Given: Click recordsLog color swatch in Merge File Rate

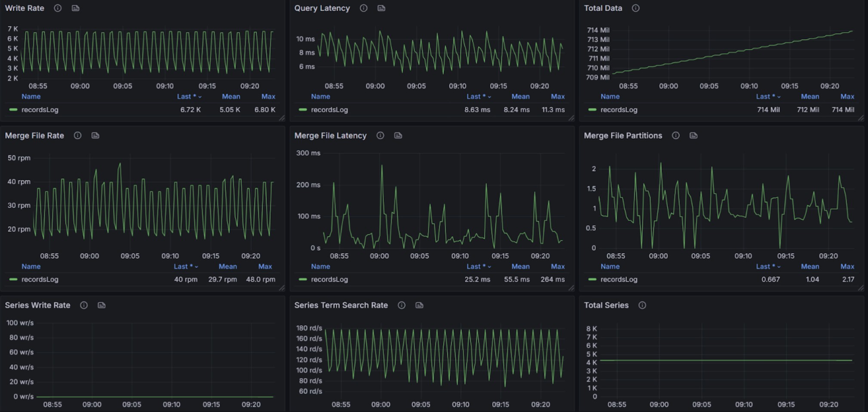Looking at the screenshot, I should (13, 280).
